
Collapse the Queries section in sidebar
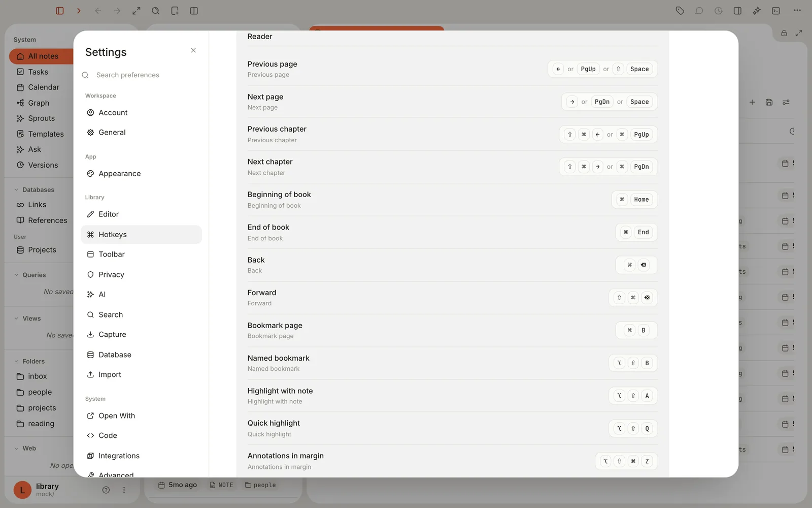point(16,275)
